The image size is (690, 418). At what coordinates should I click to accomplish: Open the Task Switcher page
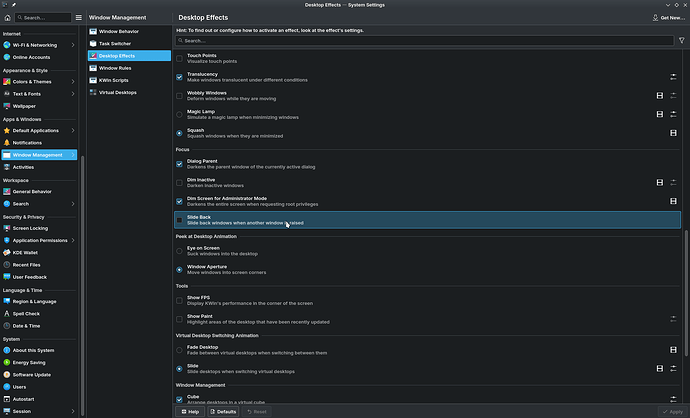[x=129, y=44]
